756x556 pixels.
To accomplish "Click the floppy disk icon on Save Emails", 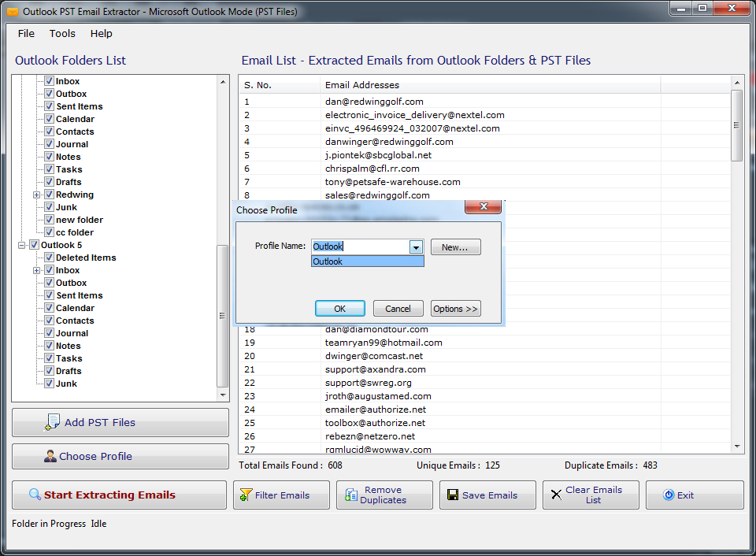I will click(453, 495).
